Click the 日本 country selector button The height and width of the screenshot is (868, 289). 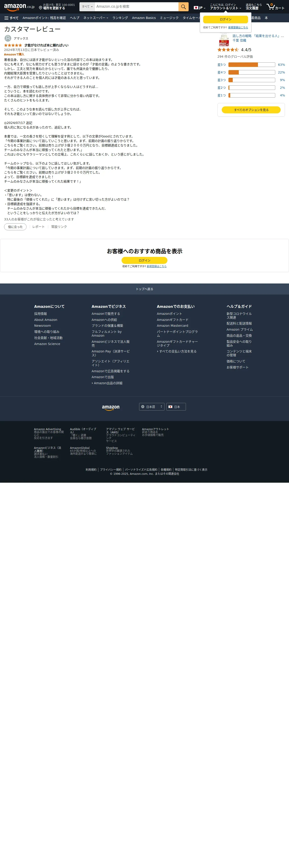click(x=176, y=407)
